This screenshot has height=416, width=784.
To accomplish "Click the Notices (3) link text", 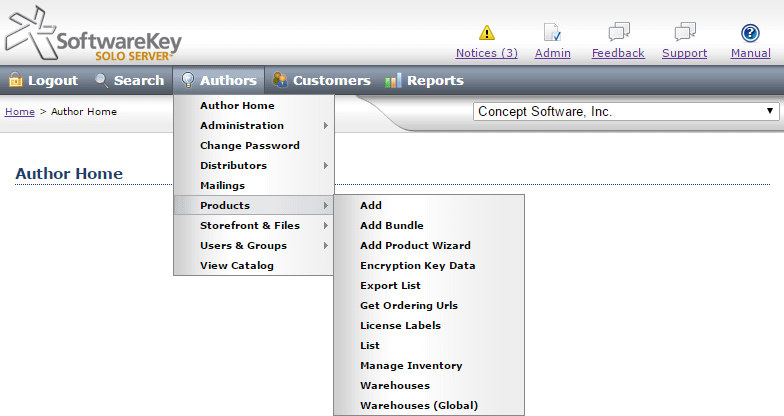I will pyautogui.click(x=486, y=54).
